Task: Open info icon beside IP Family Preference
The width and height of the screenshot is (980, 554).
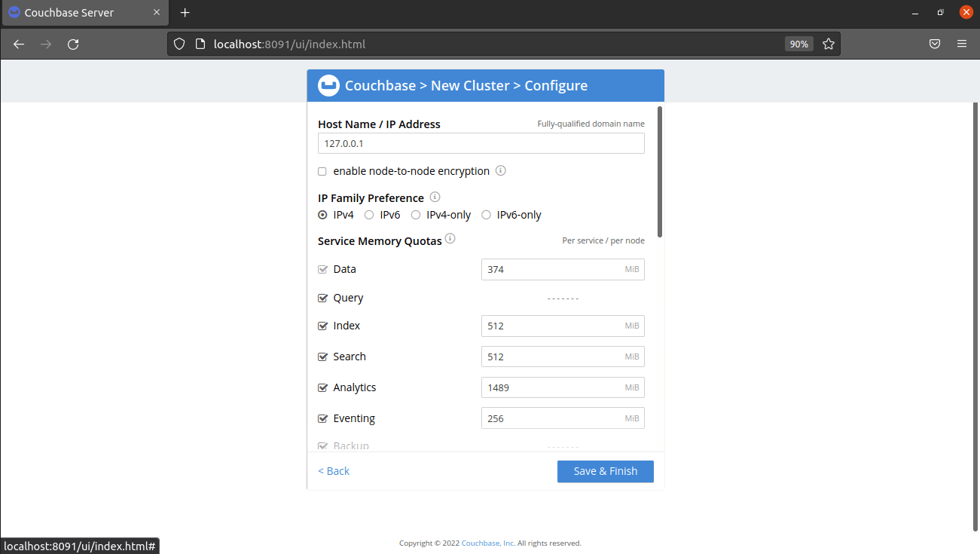Action: pos(435,197)
